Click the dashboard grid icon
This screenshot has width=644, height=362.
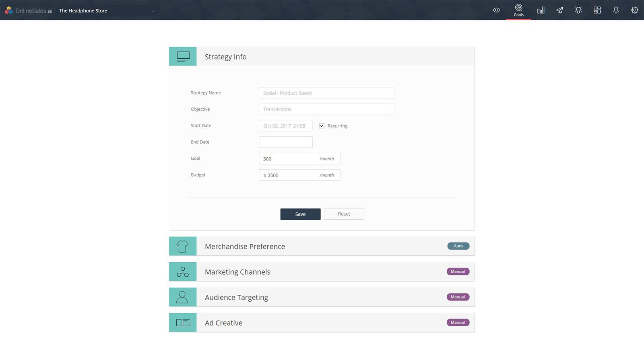[x=597, y=10]
